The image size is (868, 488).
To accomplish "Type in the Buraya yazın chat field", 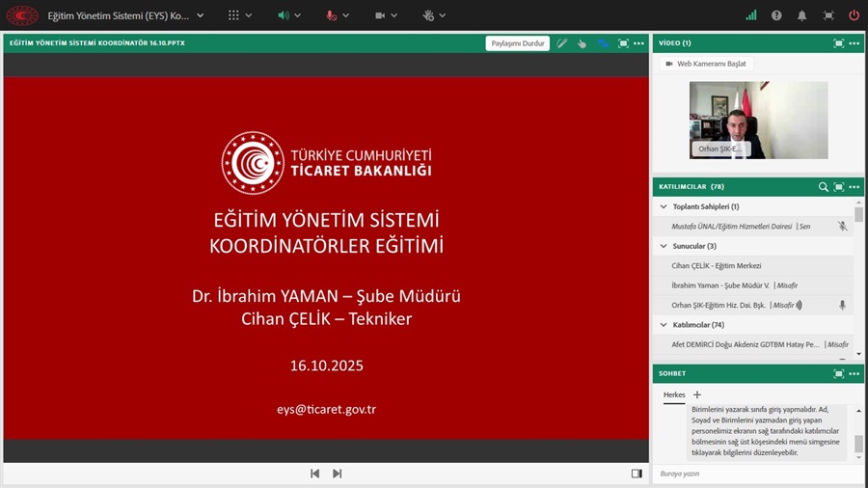I will click(x=752, y=474).
